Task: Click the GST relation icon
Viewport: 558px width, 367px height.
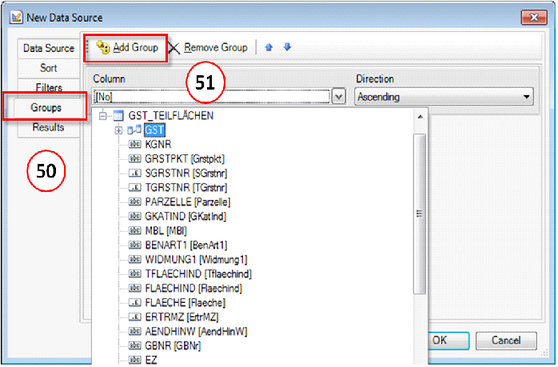Action: 134,130
